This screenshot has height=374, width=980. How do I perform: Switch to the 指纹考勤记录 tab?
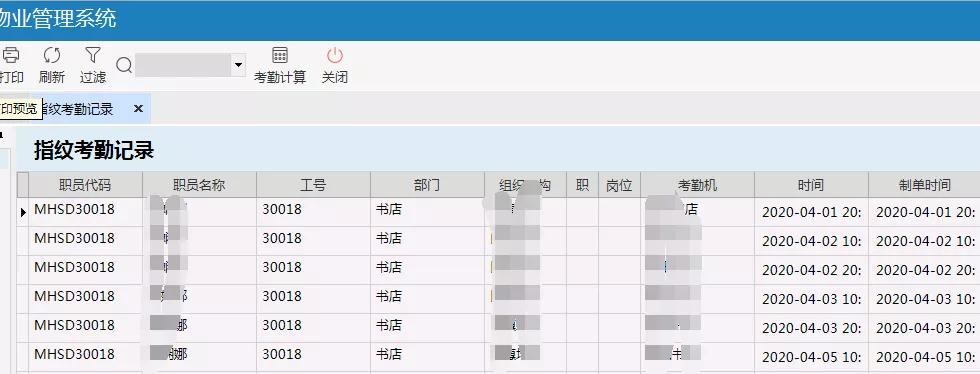(x=79, y=109)
